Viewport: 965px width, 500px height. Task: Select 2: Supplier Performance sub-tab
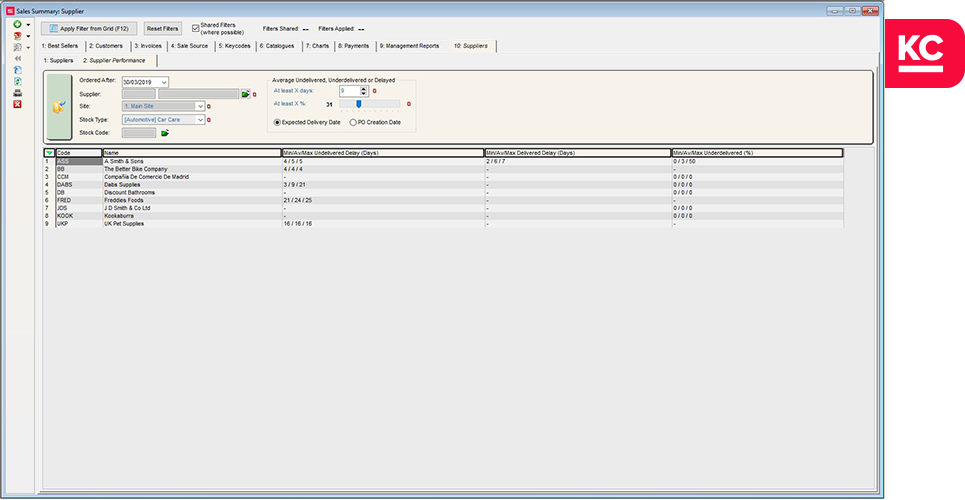click(114, 60)
